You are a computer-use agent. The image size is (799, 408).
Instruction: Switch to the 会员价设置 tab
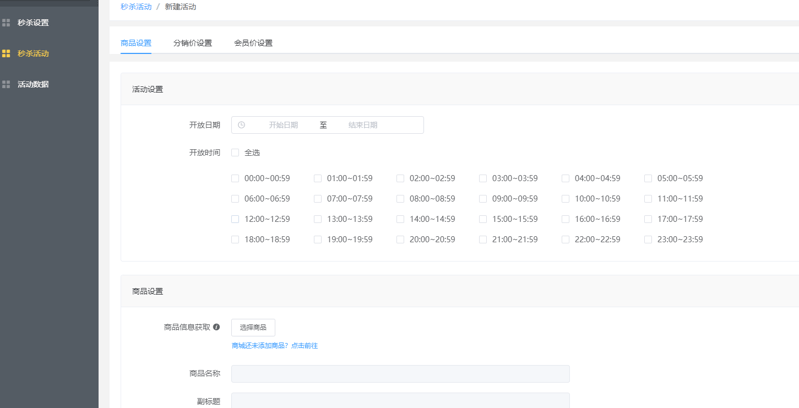[x=253, y=43]
